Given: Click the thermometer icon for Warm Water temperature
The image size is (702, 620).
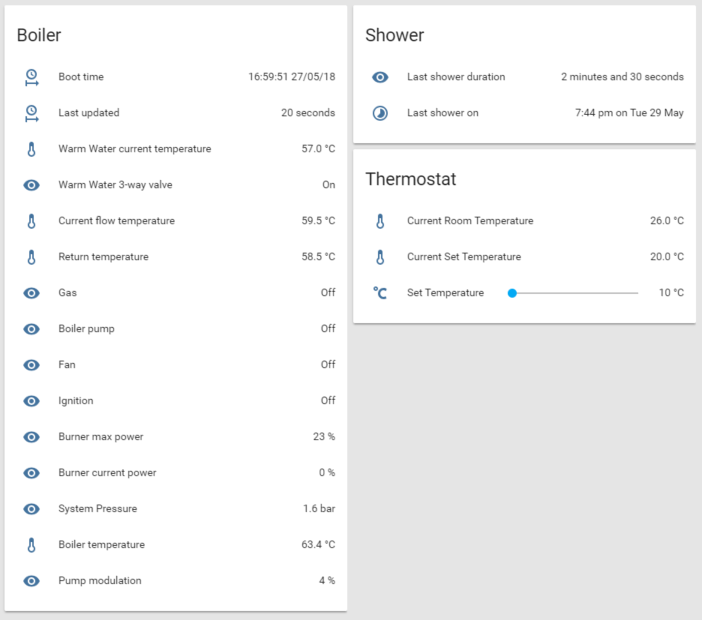Looking at the screenshot, I should [x=31, y=149].
